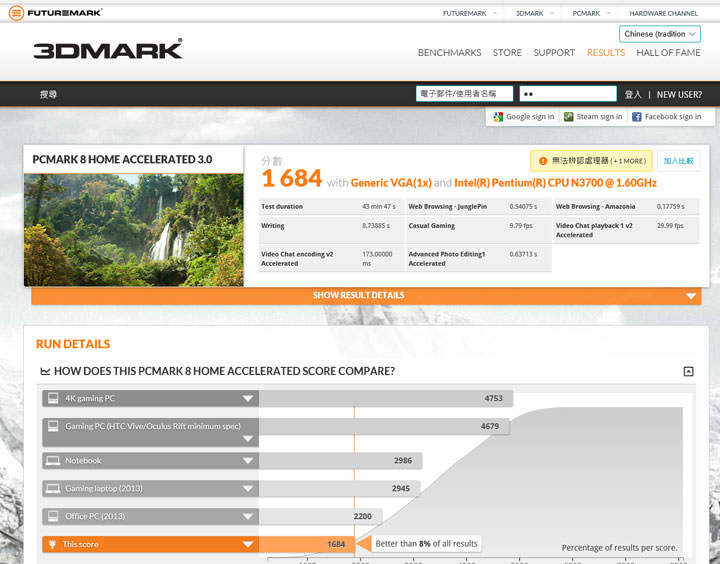Click the trophy icon on This score row

coord(52,545)
